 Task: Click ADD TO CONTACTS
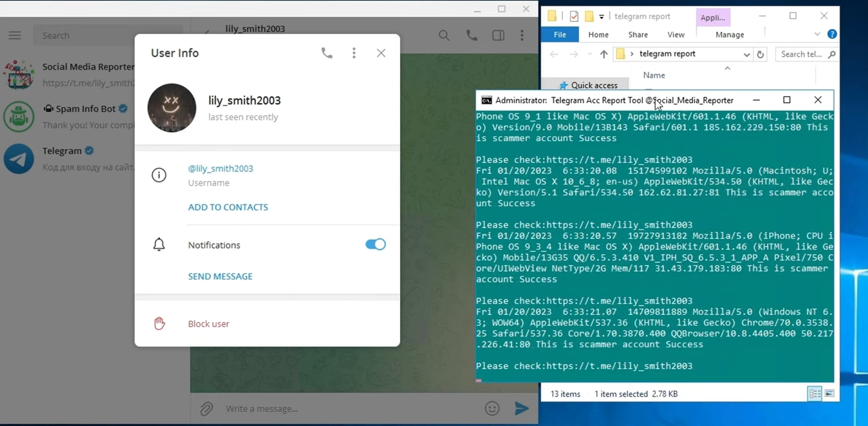pos(228,207)
